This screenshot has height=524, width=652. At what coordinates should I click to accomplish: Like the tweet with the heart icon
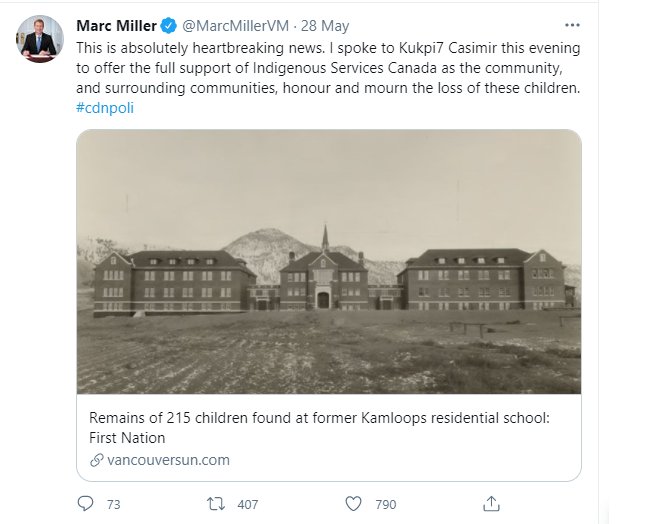point(353,504)
